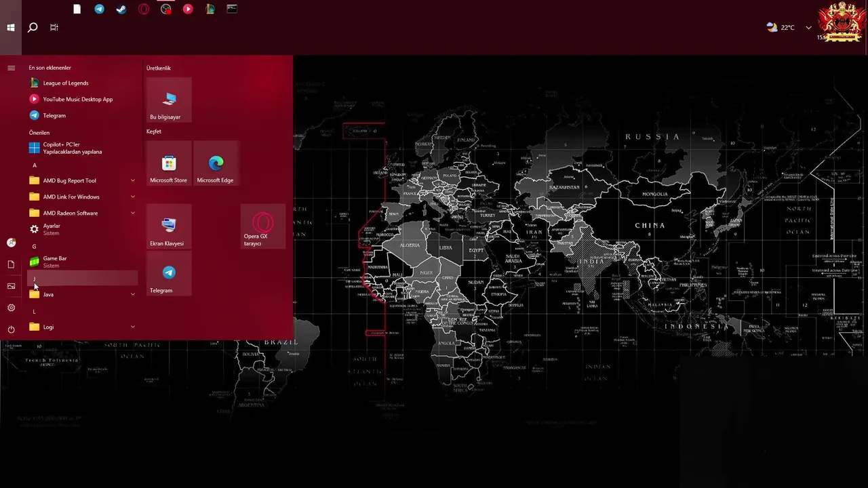Viewport: 868px width, 488px height.
Task: Open the Opera GX taskbar icon
Action: (x=144, y=9)
